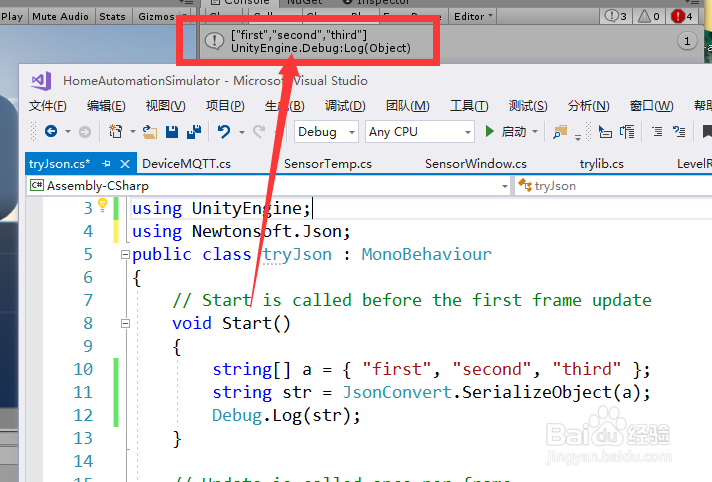Click the document list toolbar icon
This screenshot has width=712, height=482.
point(628,132)
